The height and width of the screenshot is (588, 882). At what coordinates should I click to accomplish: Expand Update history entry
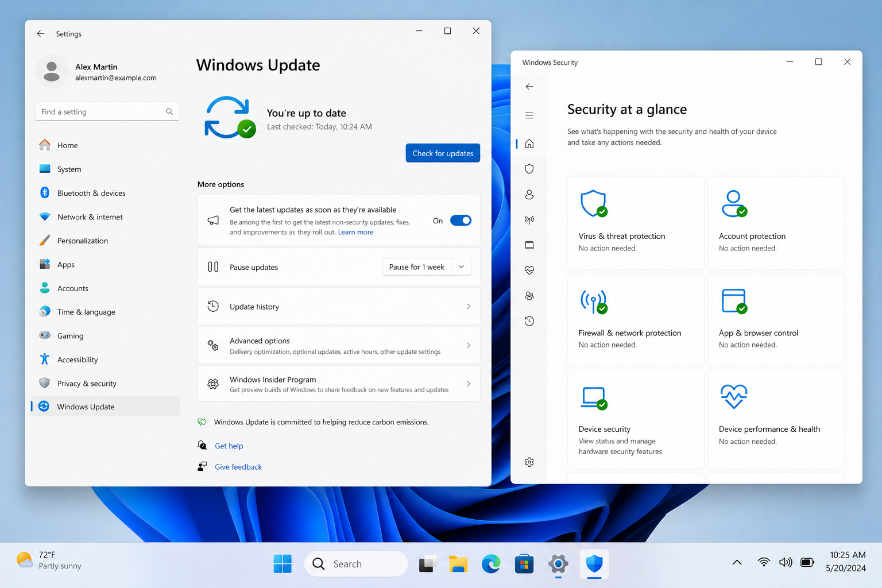click(x=339, y=307)
